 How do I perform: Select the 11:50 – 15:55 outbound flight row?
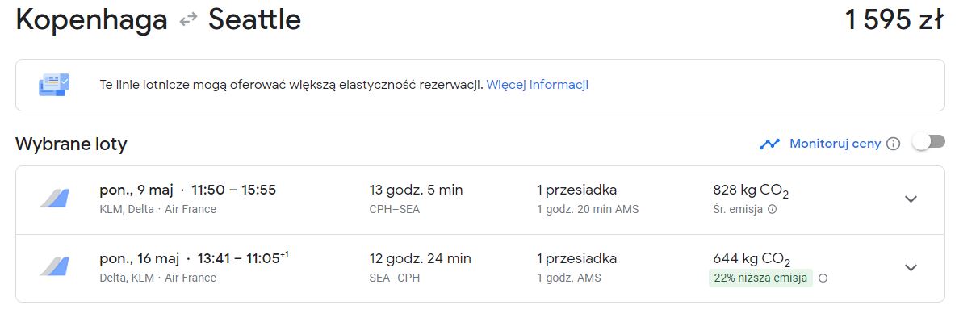[480, 199]
